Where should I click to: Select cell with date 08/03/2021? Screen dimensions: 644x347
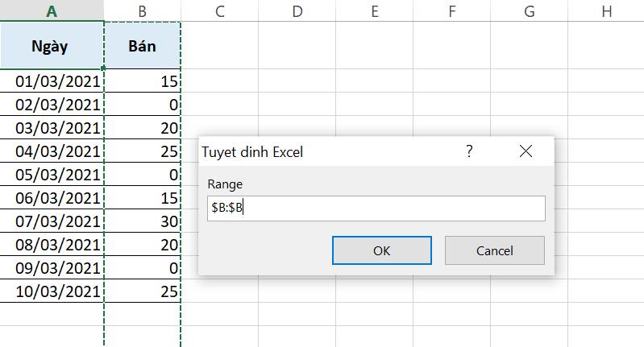click(x=52, y=245)
